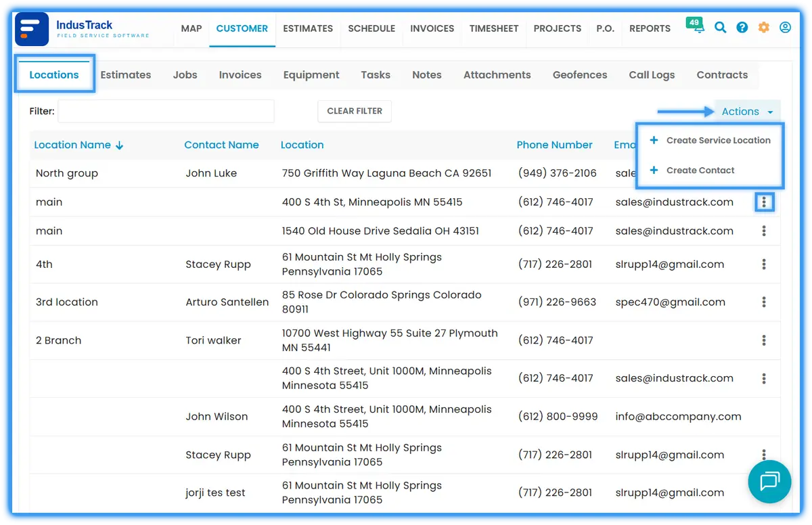
Task: Switch to the Attachments tab
Action: pos(497,75)
